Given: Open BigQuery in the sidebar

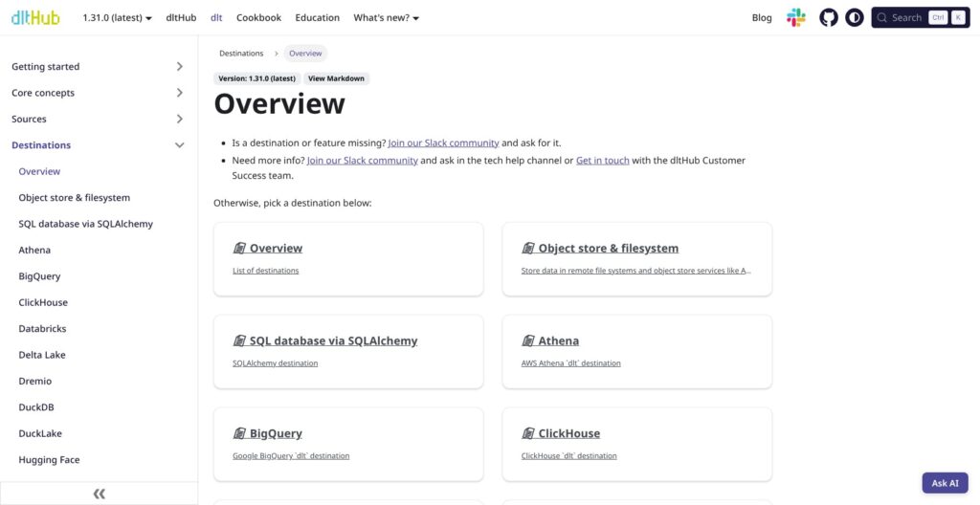Looking at the screenshot, I should point(39,276).
